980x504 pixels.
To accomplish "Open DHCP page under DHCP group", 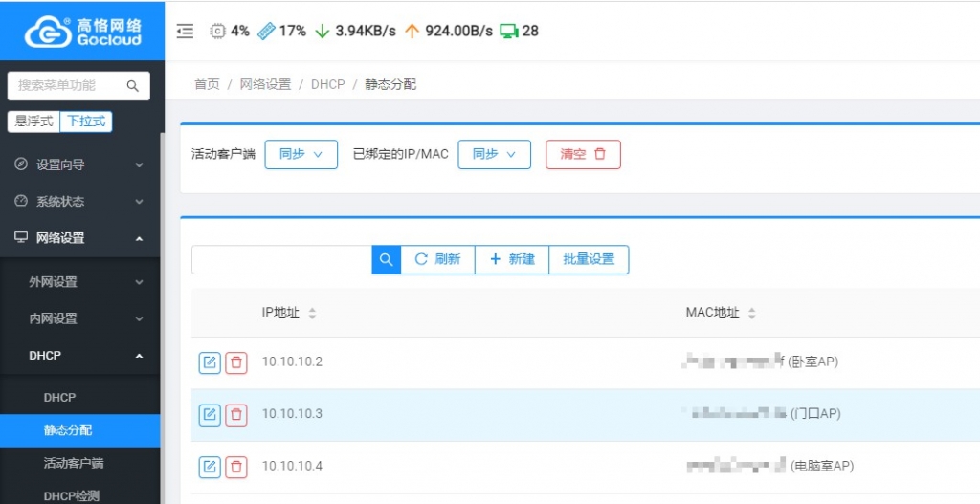I will pos(80,398).
